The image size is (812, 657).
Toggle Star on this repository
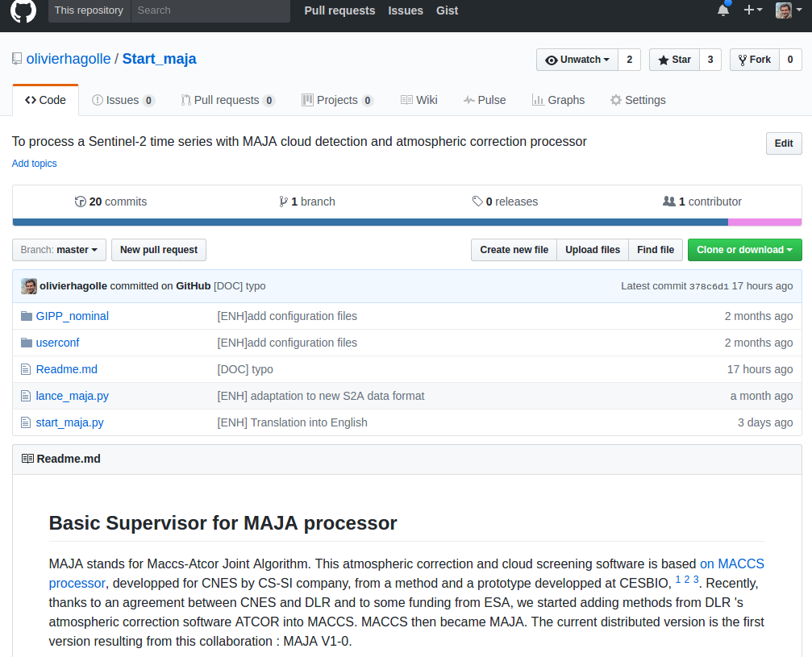click(x=674, y=60)
